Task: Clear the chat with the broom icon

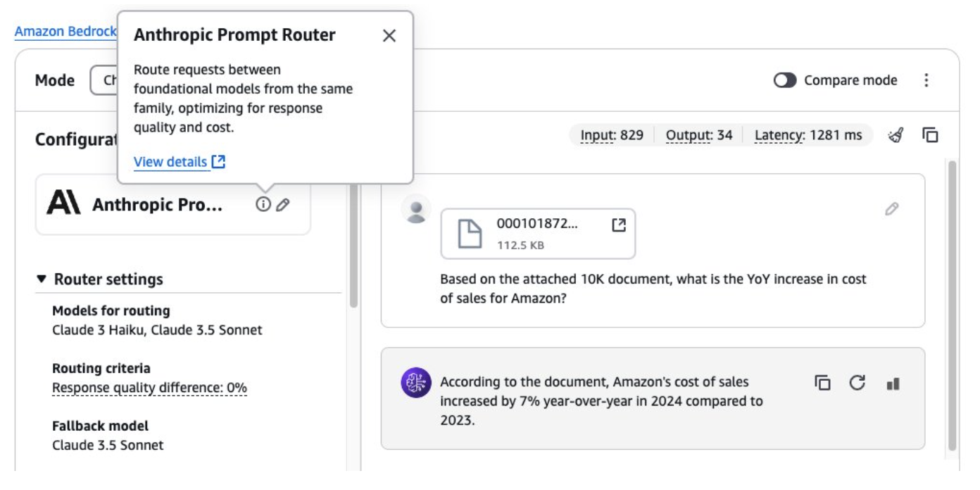Action: coord(896,135)
